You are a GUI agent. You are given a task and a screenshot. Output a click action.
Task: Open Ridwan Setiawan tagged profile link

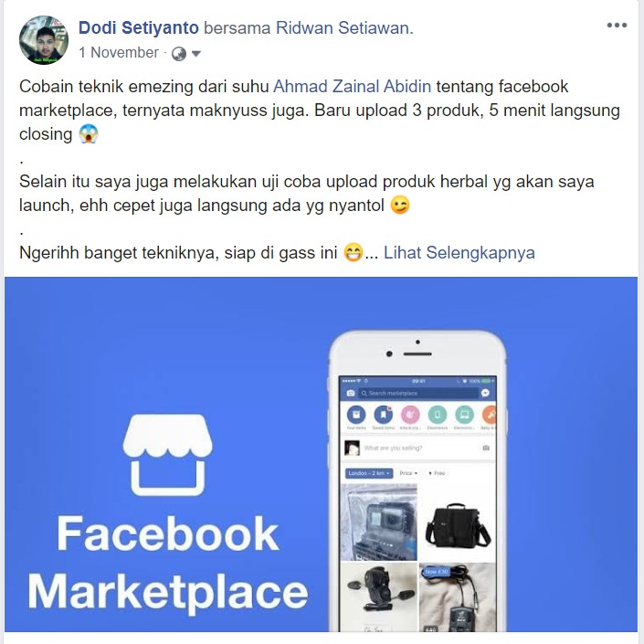click(x=344, y=28)
